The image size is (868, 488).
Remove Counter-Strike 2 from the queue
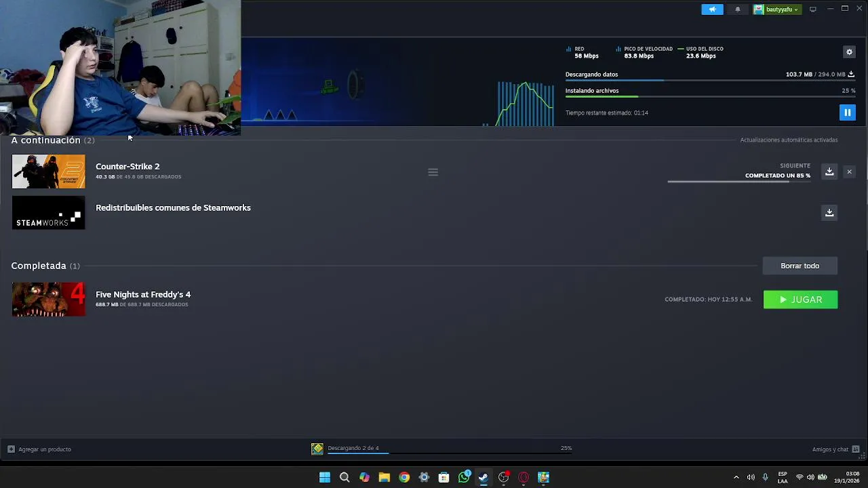(x=849, y=172)
